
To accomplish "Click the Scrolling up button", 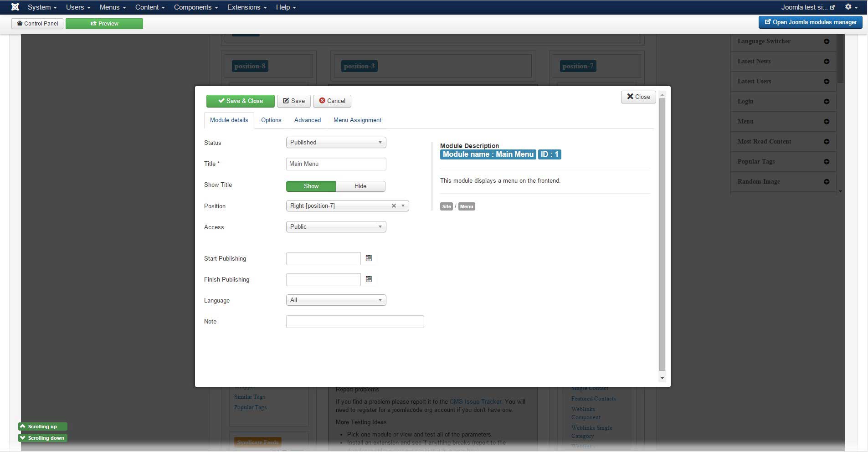I will pos(43,426).
